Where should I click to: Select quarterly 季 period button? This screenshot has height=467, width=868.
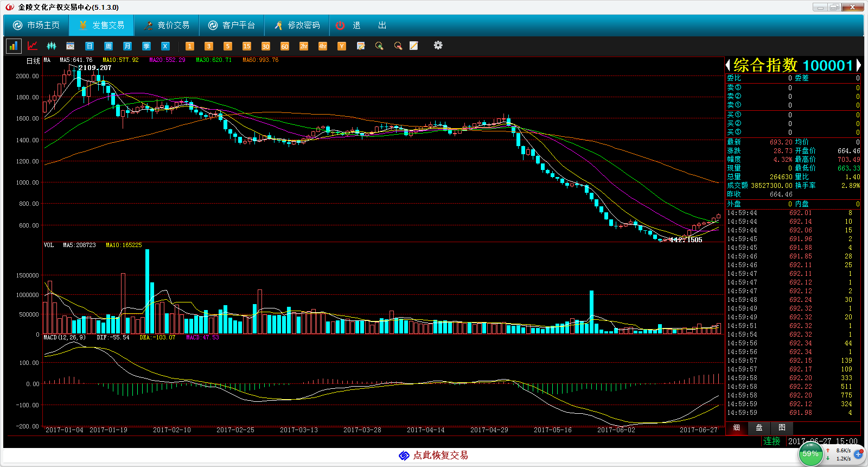[x=146, y=46]
